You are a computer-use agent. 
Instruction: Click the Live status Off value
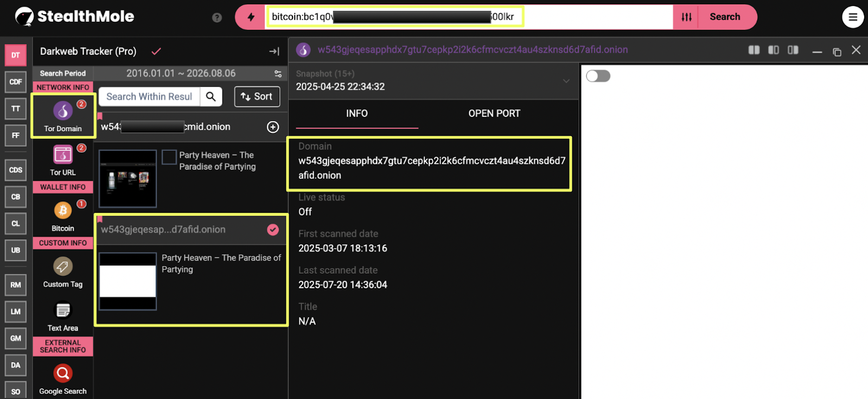point(305,212)
